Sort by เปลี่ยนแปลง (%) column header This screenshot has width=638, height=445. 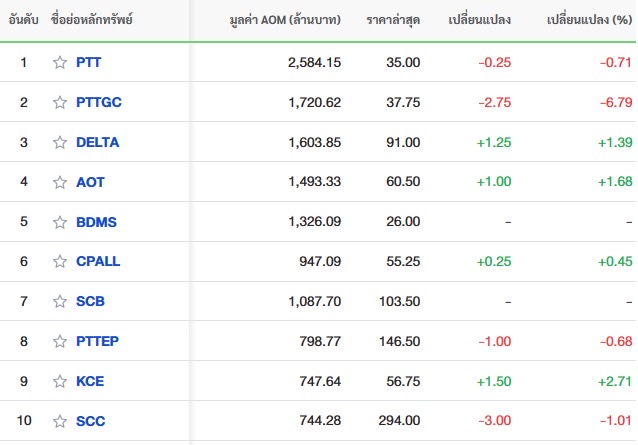tap(589, 20)
